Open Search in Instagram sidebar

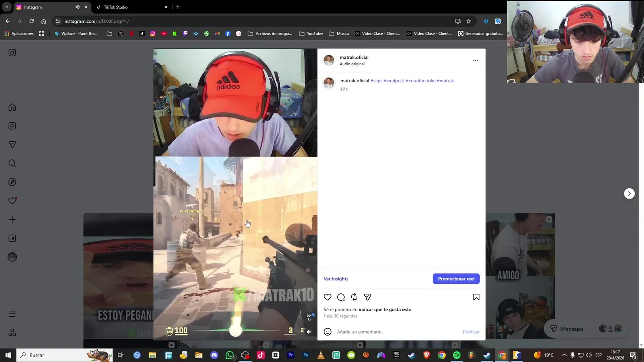(x=12, y=163)
